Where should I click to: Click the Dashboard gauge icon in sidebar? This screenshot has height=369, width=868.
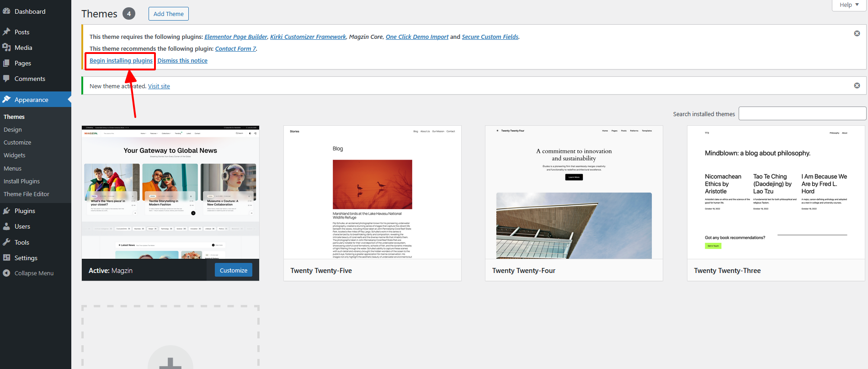click(x=6, y=11)
